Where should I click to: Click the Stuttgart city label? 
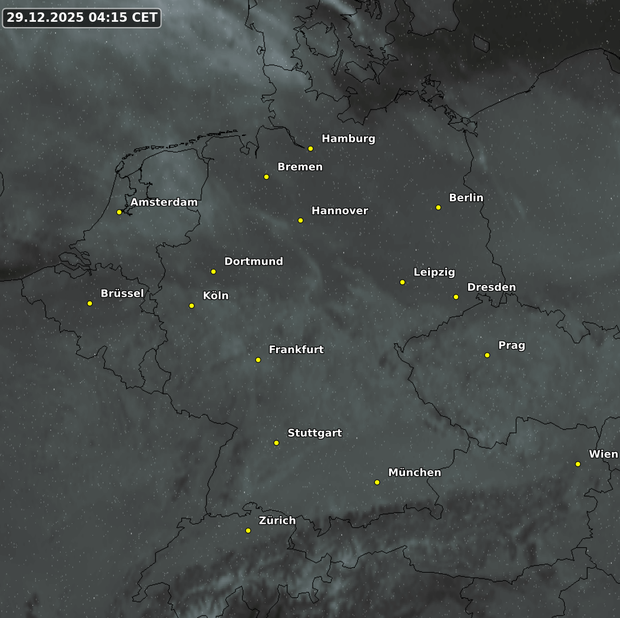[x=314, y=433]
